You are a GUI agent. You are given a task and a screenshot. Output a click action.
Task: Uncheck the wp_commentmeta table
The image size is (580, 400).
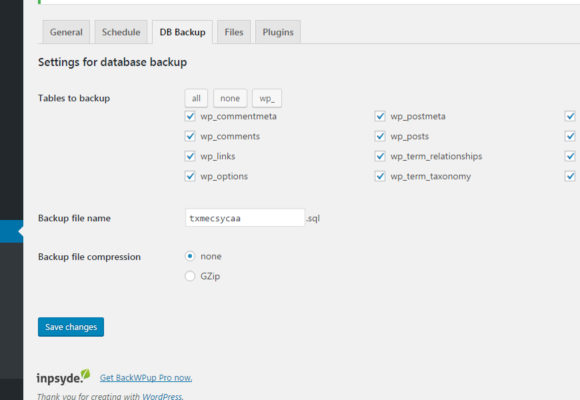[x=190, y=116]
